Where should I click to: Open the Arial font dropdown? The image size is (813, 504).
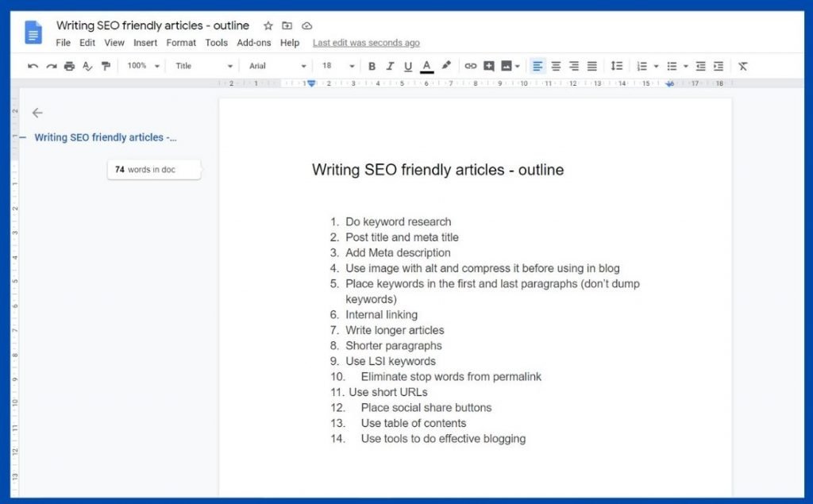point(277,67)
